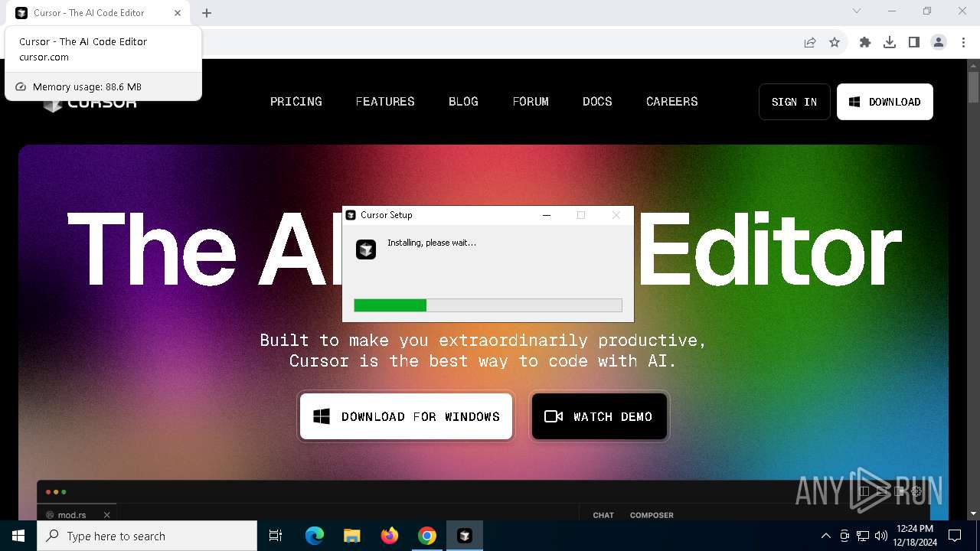The width and height of the screenshot is (980, 551).
Task: Open the Chrome profile avatar
Action: pyautogui.click(x=939, y=42)
